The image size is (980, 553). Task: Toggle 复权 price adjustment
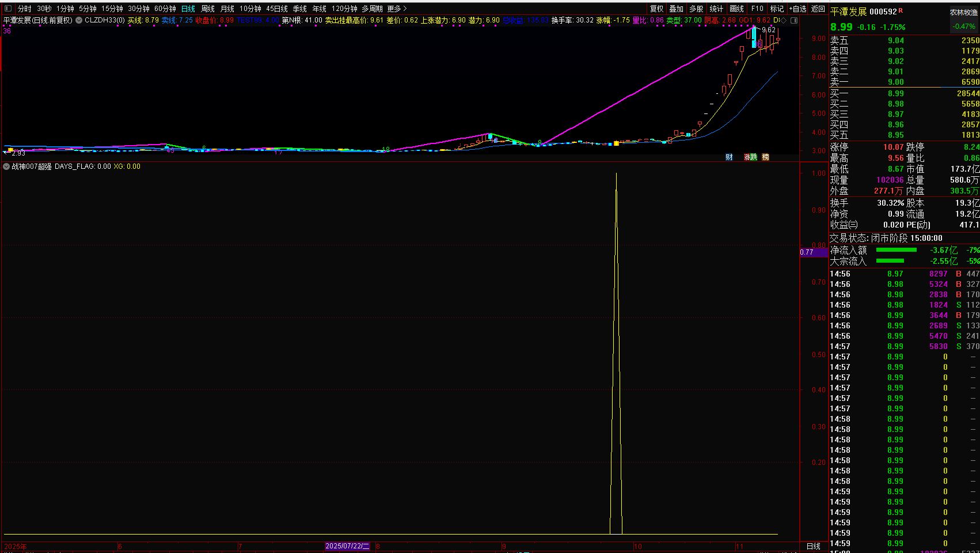click(x=657, y=9)
